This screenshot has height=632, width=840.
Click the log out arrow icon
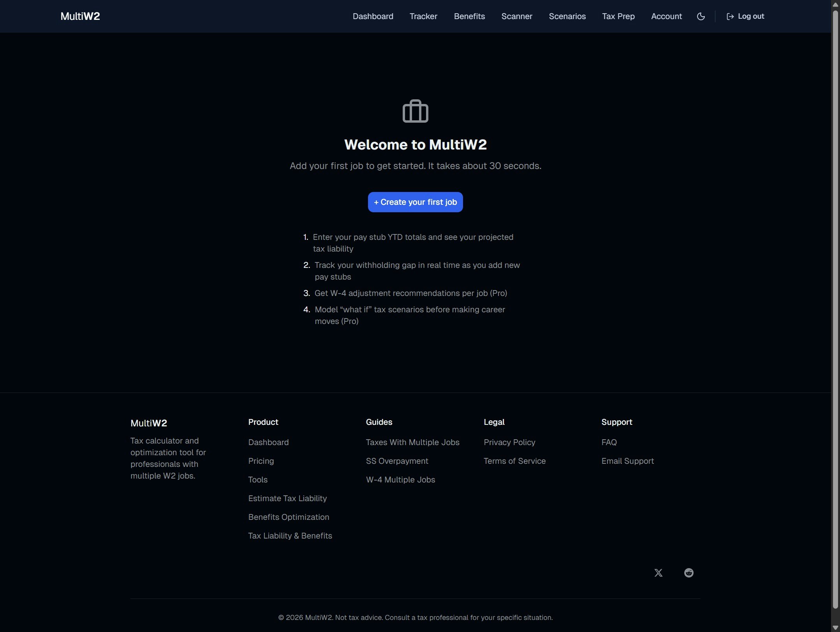point(731,16)
